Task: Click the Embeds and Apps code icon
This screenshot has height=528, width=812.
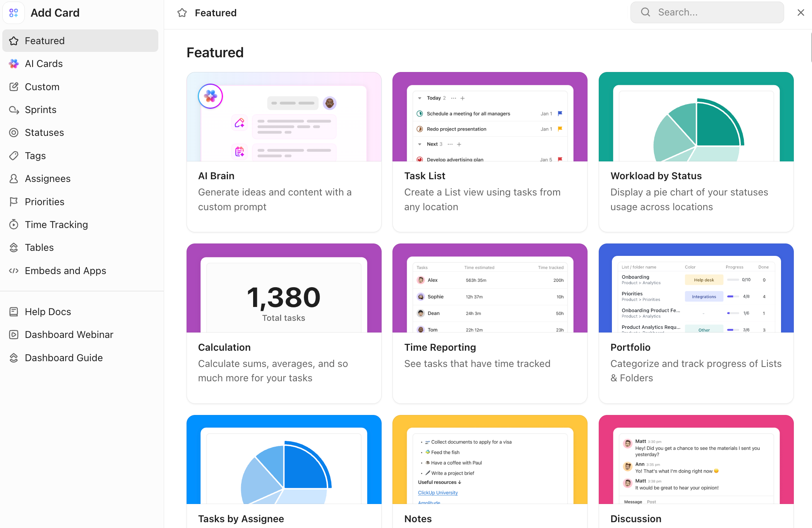Action: (14, 271)
